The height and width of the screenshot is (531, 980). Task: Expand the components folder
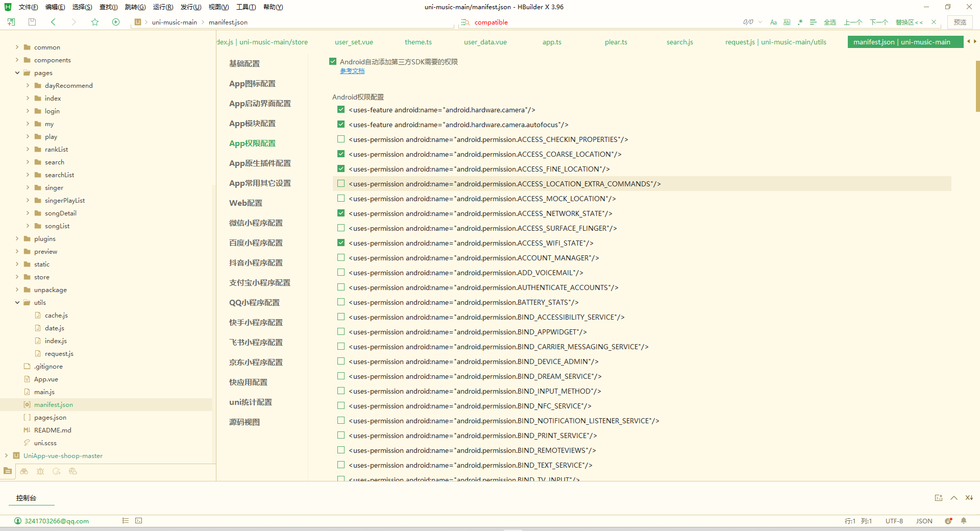click(17, 60)
